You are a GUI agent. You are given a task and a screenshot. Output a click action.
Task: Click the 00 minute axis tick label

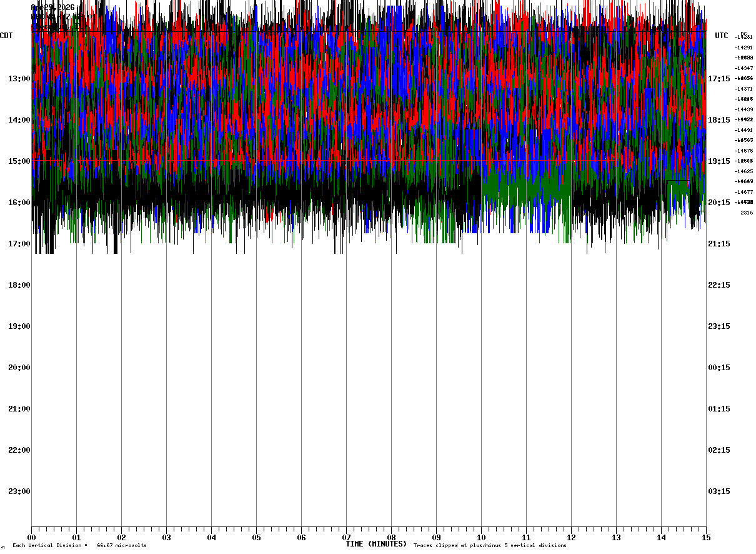[x=32, y=538]
